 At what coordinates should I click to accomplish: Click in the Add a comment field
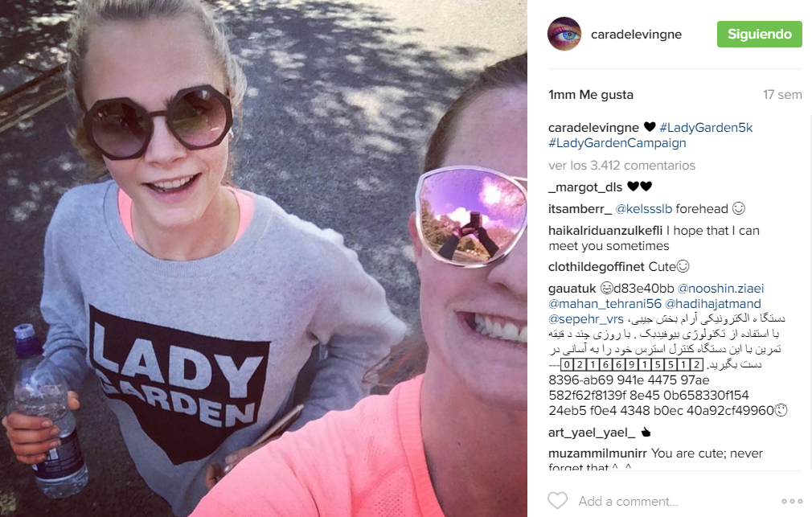673,501
